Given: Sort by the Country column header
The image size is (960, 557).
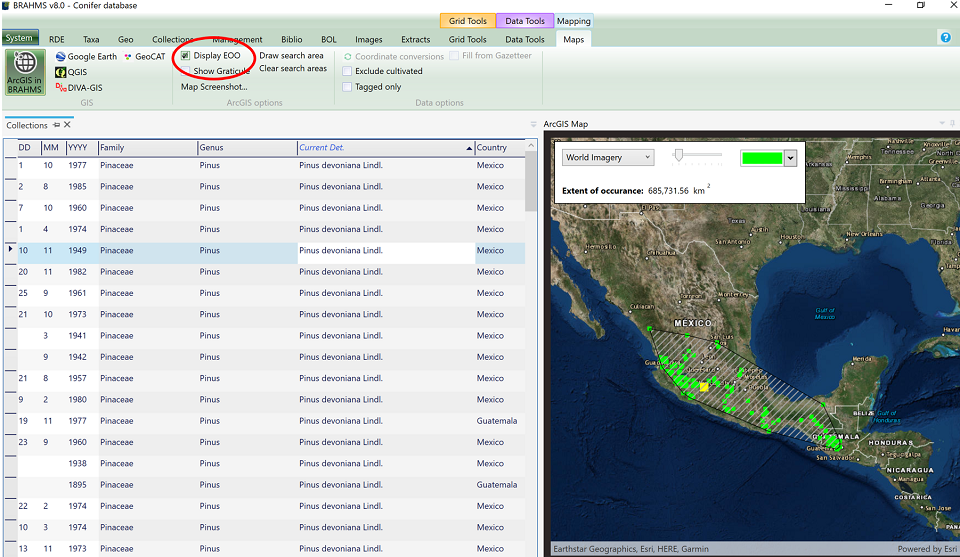Looking at the screenshot, I should pyautogui.click(x=500, y=148).
